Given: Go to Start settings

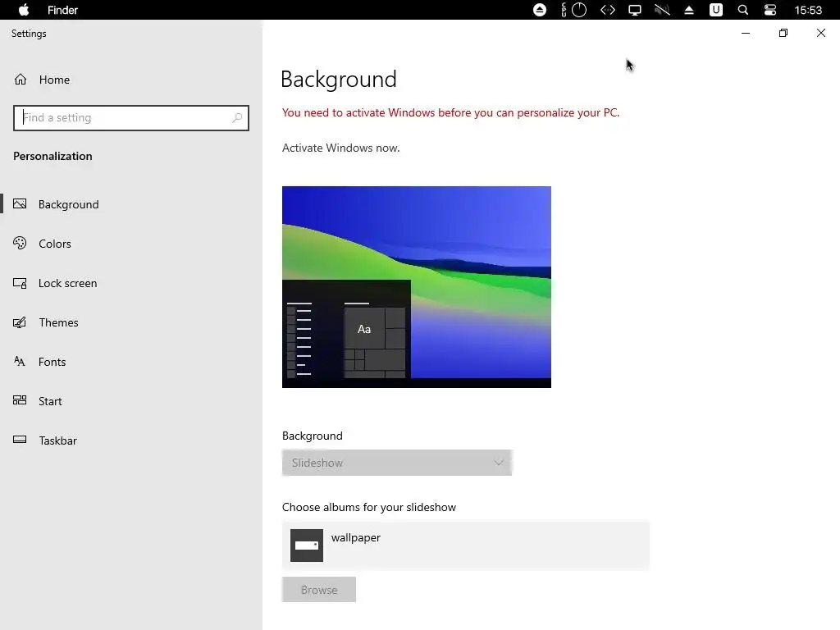Looking at the screenshot, I should (50, 401).
